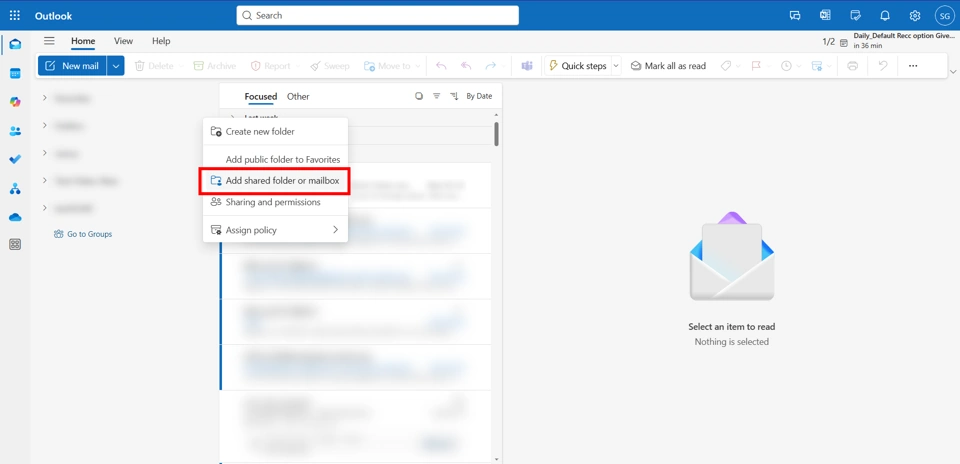The width and height of the screenshot is (960, 464).
Task: Click Mark all as read
Action: click(668, 65)
